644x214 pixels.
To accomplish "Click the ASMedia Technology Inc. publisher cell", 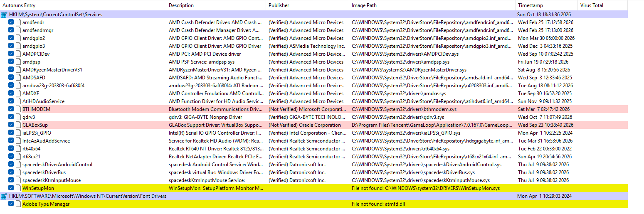I will [x=307, y=46].
